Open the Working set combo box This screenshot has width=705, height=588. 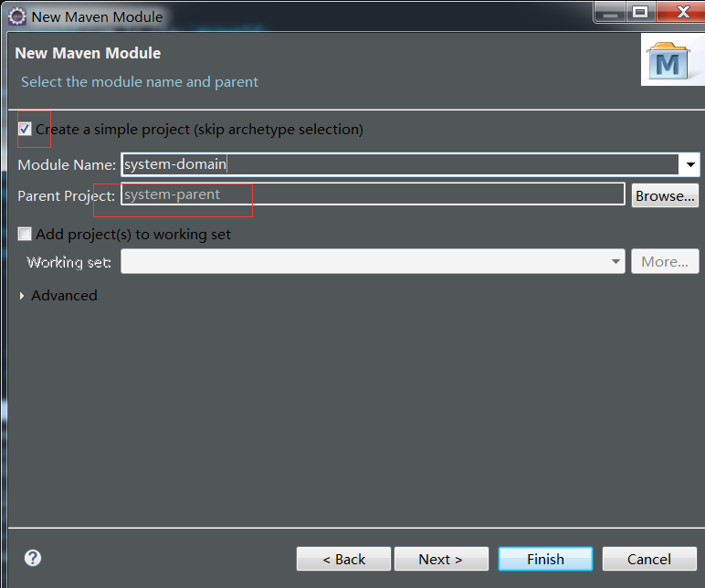373,261
